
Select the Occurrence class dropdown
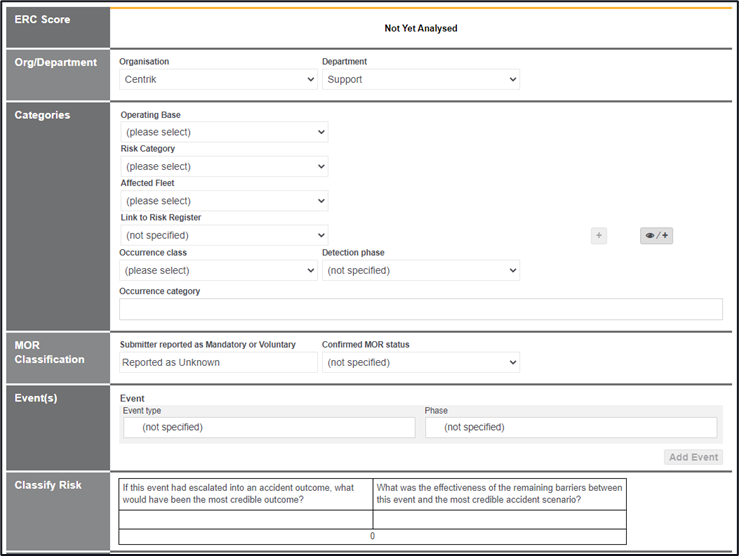[218, 270]
